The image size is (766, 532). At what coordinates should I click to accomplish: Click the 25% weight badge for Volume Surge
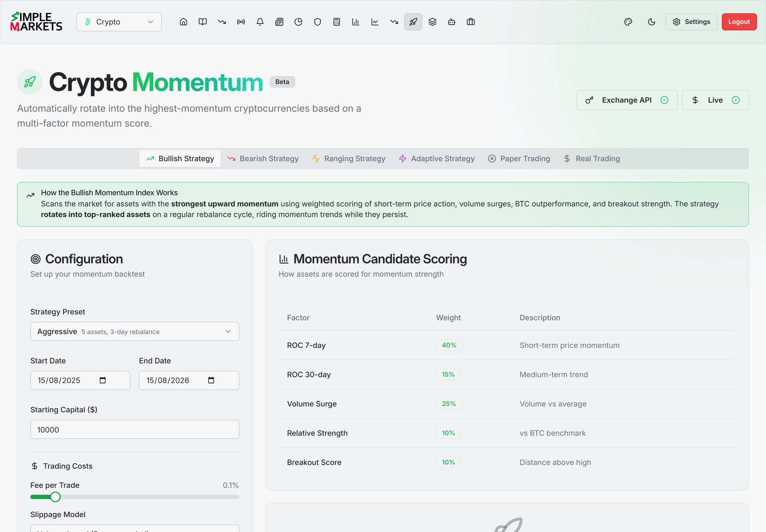[449, 403]
